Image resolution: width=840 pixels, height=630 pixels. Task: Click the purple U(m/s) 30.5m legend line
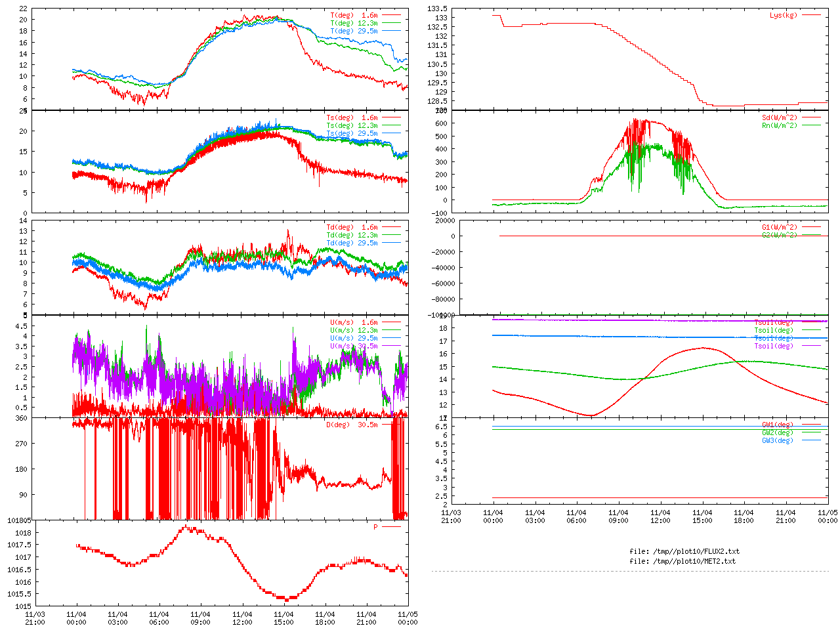click(x=391, y=346)
